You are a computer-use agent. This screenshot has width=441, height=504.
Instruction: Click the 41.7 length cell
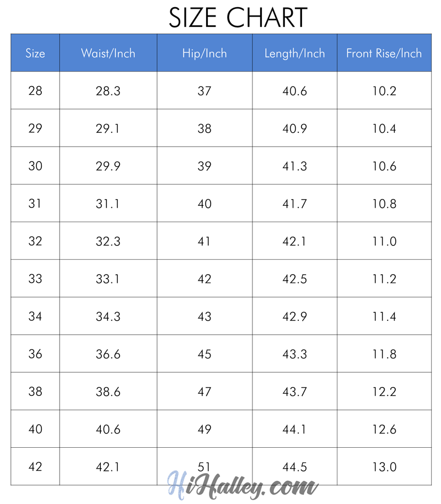click(x=294, y=203)
